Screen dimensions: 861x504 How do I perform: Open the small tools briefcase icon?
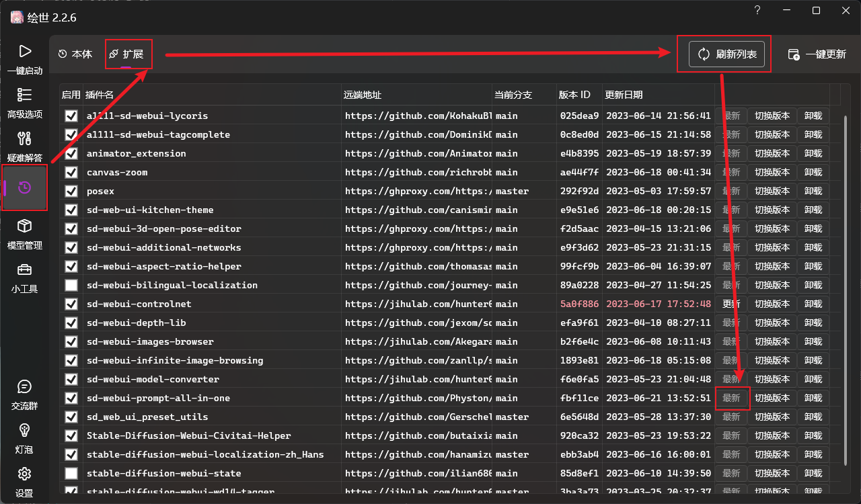[25, 270]
